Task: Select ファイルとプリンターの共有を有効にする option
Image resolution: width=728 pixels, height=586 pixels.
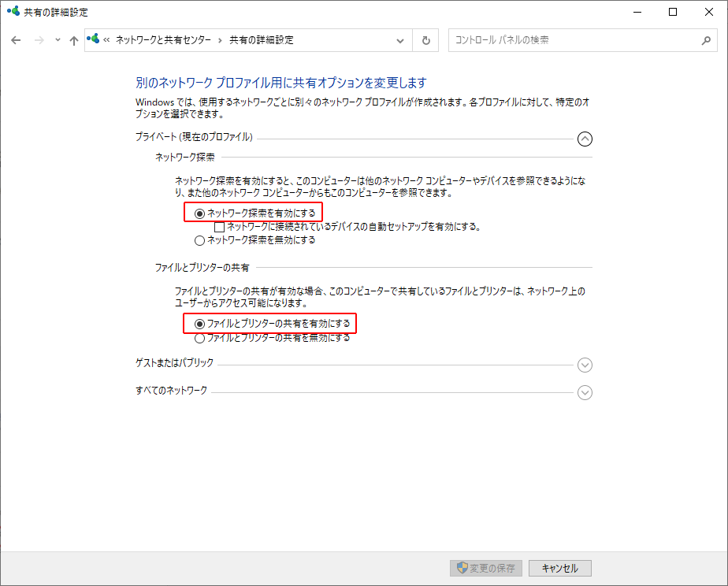Action: click(199, 324)
